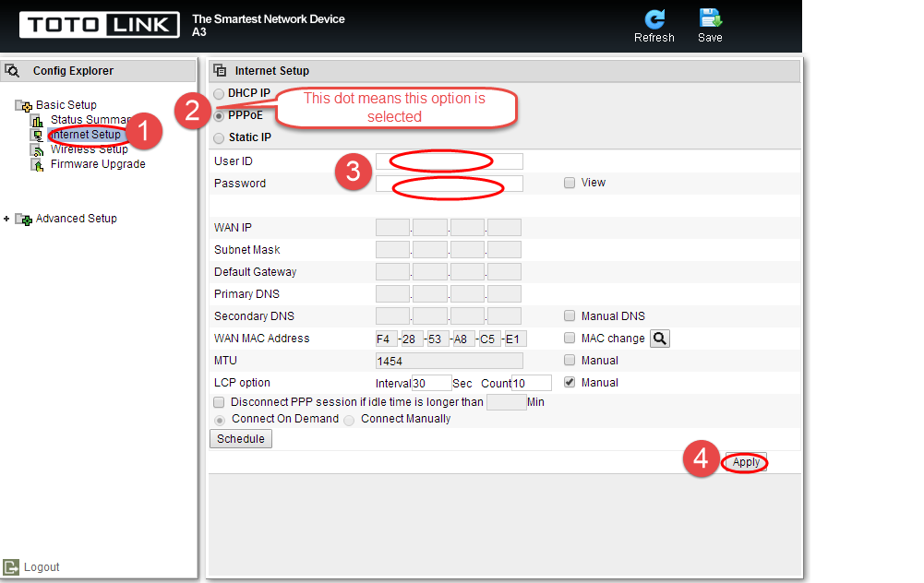Image resolution: width=924 pixels, height=583 pixels.
Task: Click the Logout door icon
Action: (10, 567)
